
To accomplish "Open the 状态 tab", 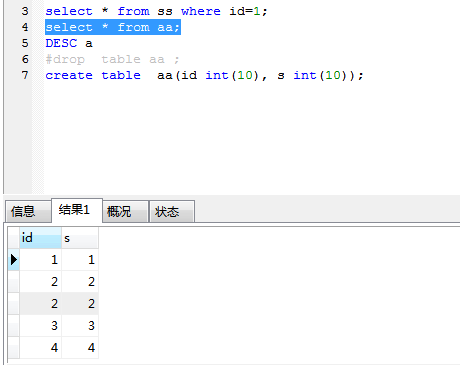I will [x=172, y=211].
